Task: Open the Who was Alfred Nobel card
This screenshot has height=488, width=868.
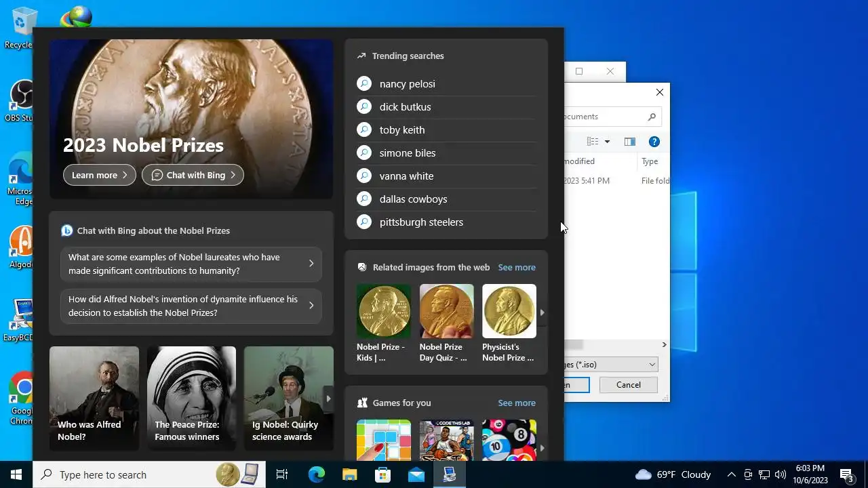Action: 94,399
